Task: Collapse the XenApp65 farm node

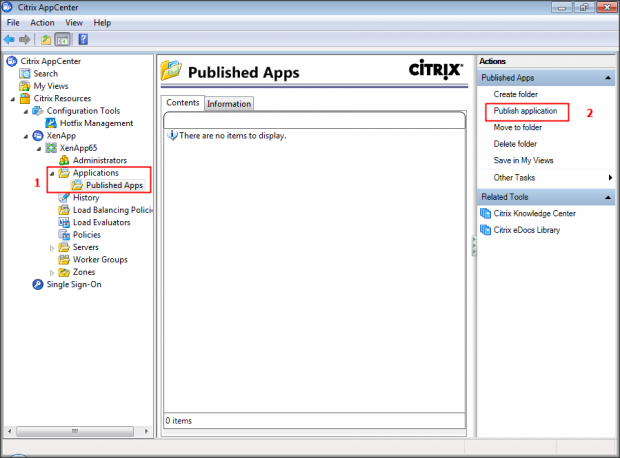Action: pyautogui.click(x=39, y=149)
